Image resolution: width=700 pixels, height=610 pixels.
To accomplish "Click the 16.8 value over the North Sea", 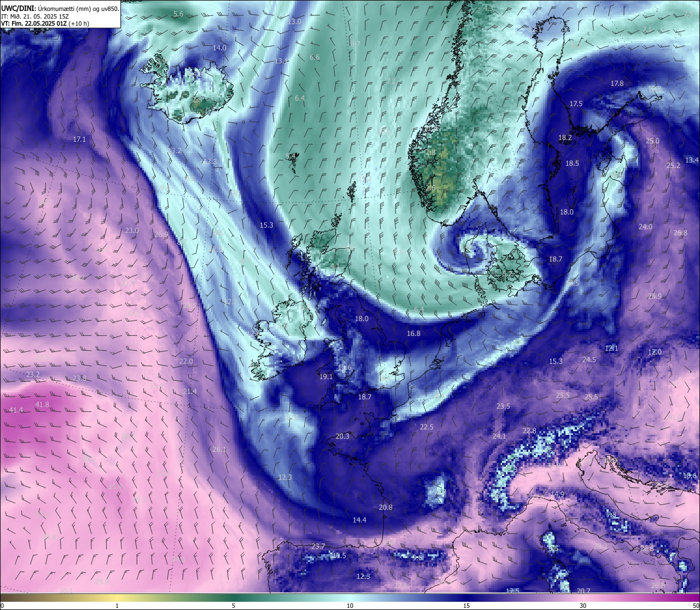I will [413, 334].
